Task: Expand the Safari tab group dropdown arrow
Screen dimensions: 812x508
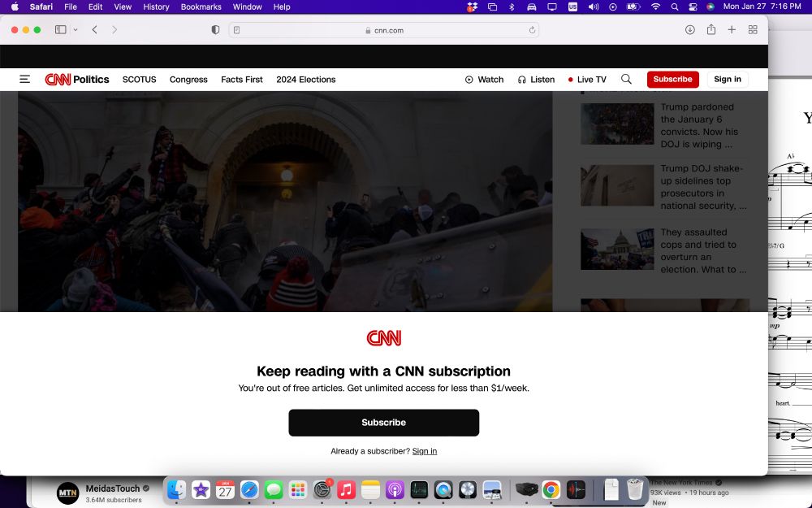Action: point(76,29)
